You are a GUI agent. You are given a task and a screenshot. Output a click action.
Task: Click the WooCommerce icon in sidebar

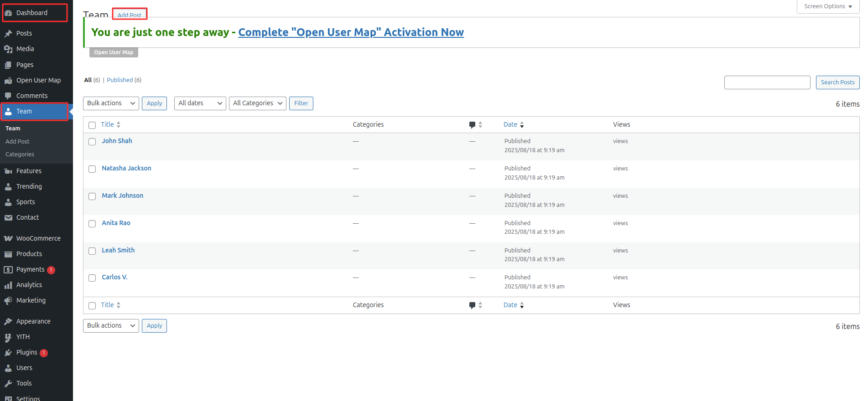coord(8,238)
